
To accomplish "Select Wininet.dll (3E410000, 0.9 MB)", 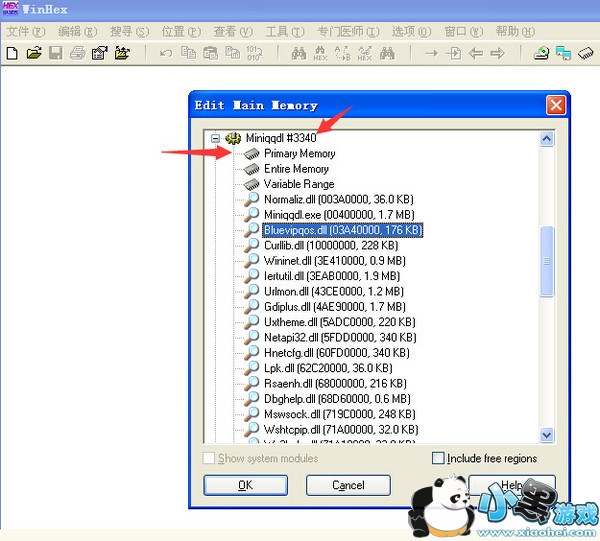I will click(335, 261).
